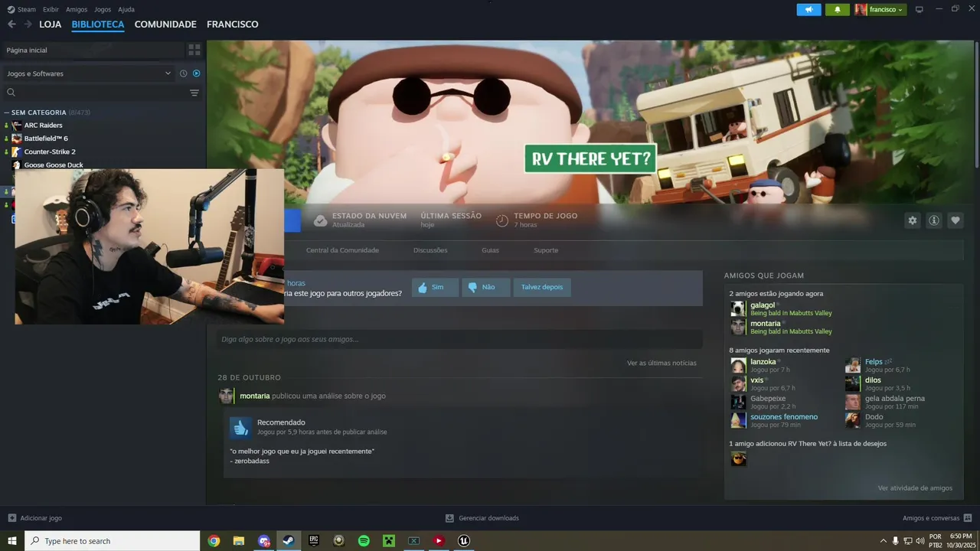
Task: Switch library to grid collections view
Action: [x=194, y=50]
